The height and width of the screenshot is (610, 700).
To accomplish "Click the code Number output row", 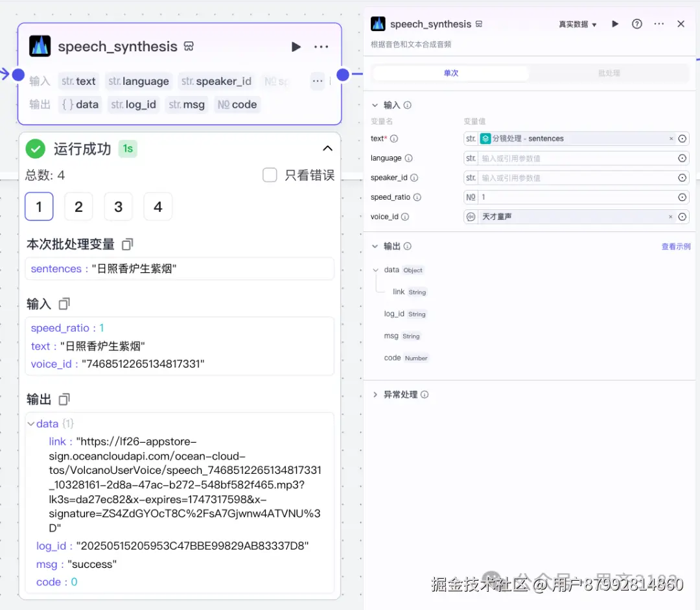I will pyautogui.click(x=406, y=358).
